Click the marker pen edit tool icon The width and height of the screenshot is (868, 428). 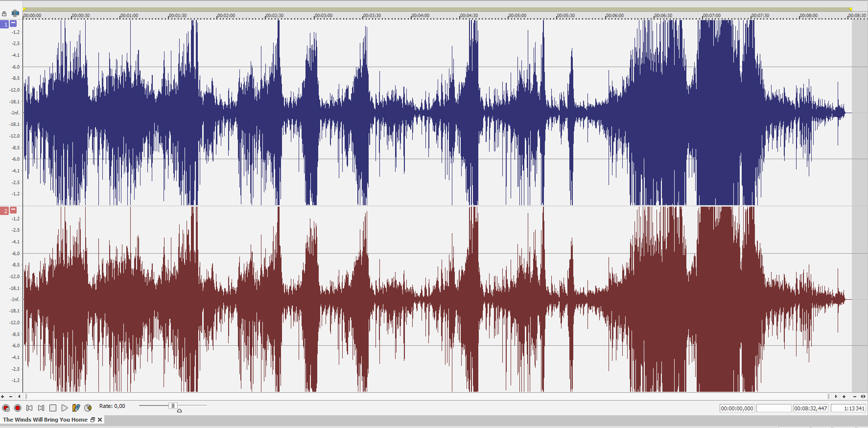(76, 408)
